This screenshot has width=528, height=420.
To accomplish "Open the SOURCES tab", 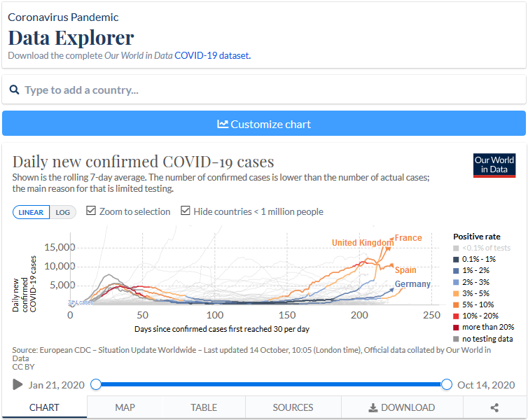I will coord(293,407).
